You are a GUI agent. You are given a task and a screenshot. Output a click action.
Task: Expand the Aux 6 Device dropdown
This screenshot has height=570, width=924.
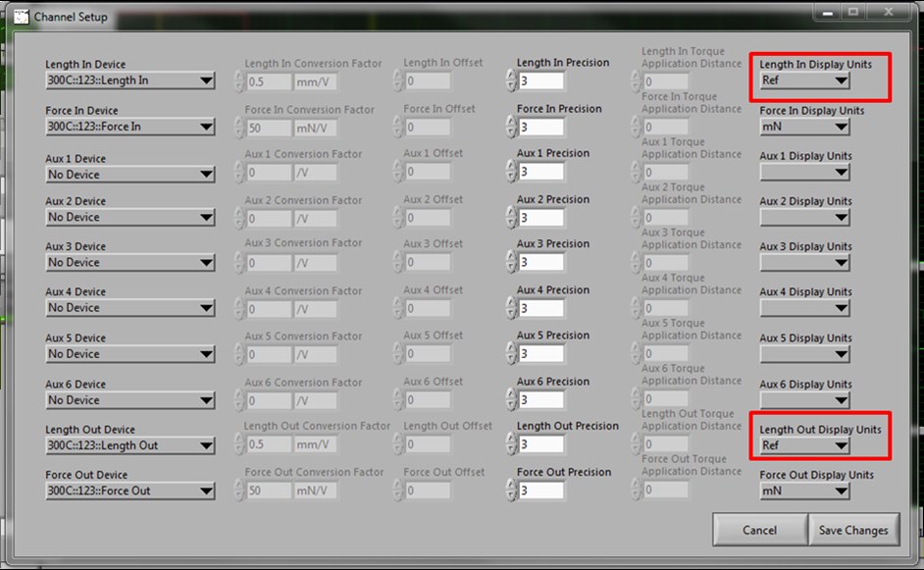click(130, 399)
